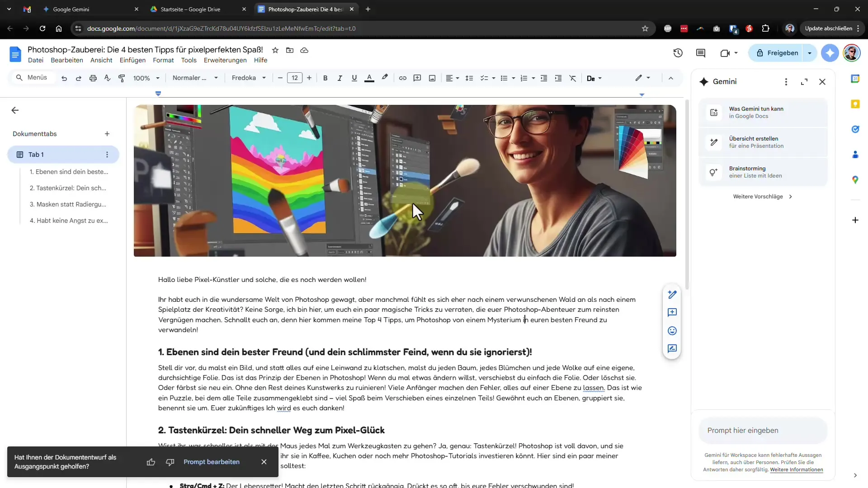Insert a link with the chain icon

402,78
